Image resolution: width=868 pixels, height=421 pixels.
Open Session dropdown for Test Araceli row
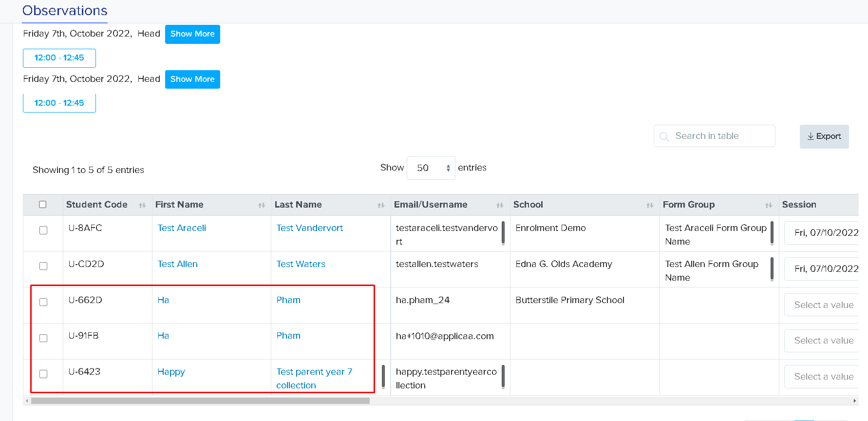[822, 233]
